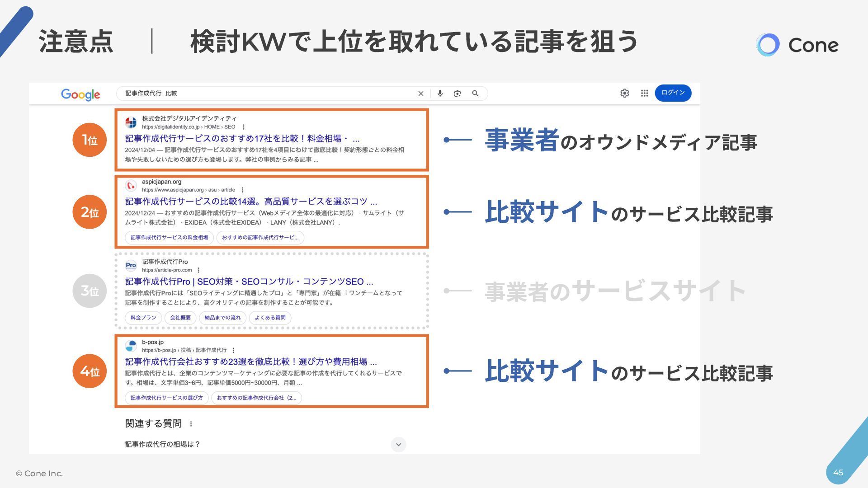Select the 料金プラン sitelink chip

[143, 318]
